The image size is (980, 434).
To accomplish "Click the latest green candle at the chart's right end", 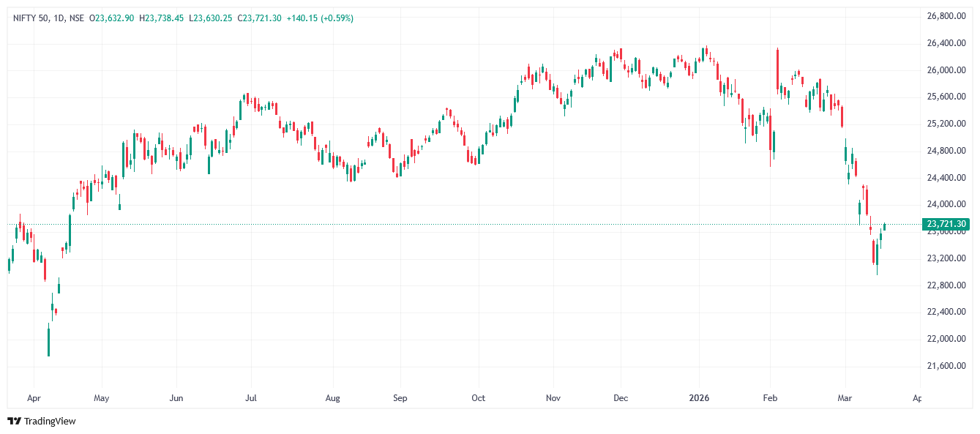I will click(x=885, y=227).
